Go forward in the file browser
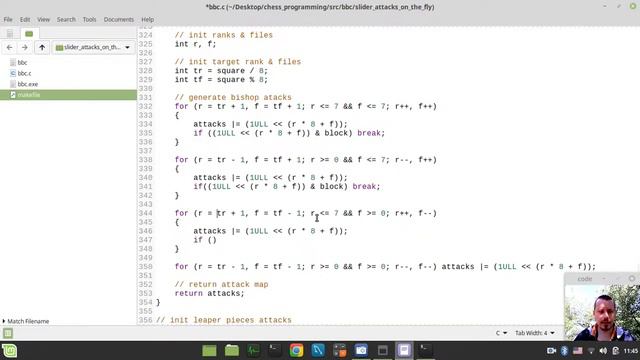640x360 pixels. (x=24, y=47)
